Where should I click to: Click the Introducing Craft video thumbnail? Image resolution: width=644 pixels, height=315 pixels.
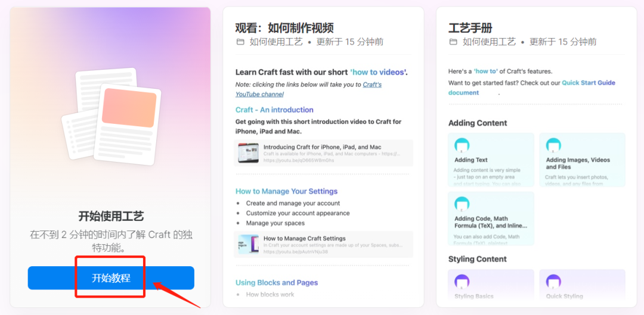248,153
